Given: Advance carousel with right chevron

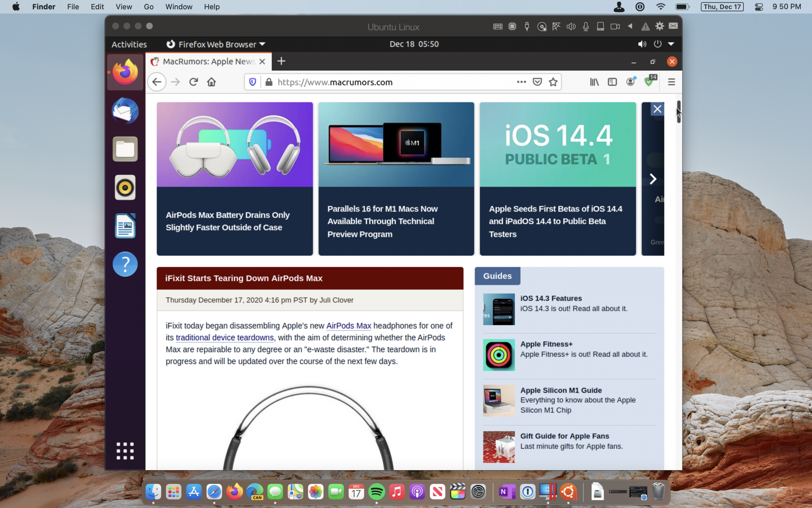Looking at the screenshot, I should 653,179.
